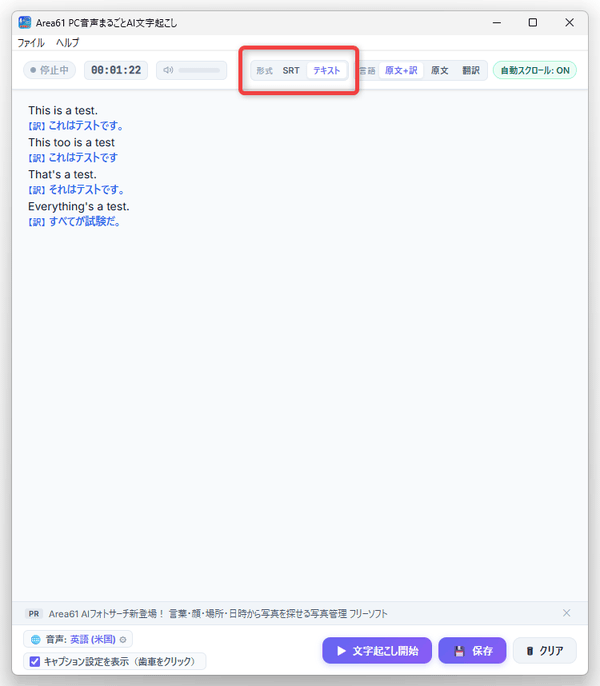Switch display to 翻訳 only

point(471,70)
